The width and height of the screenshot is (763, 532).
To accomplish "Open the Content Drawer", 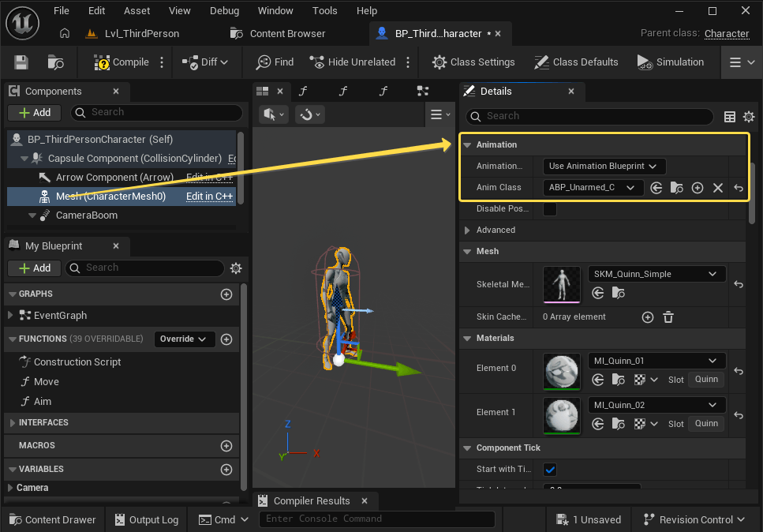I will (52, 519).
